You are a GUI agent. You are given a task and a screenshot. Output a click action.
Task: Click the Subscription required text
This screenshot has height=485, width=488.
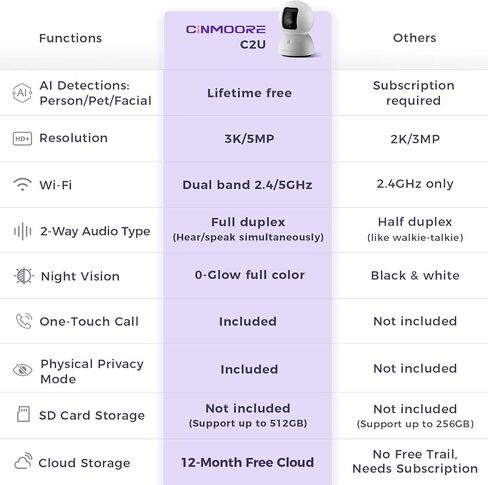point(414,93)
